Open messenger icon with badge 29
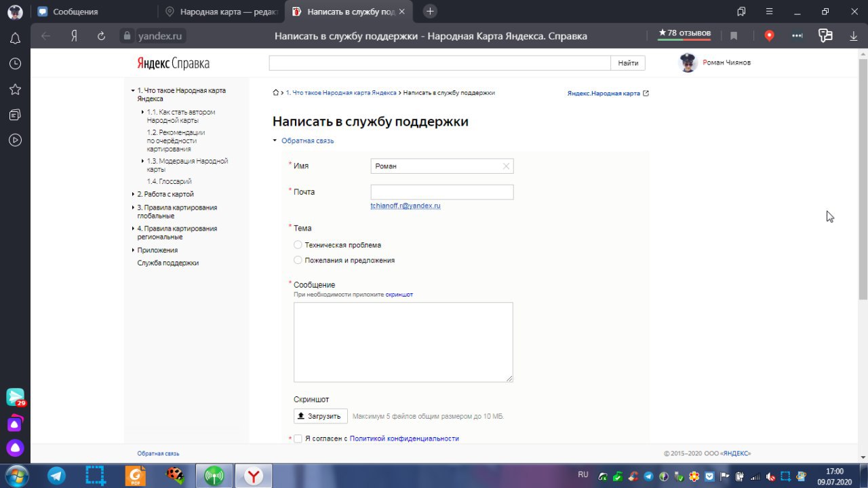This screenshot has width=868, height=488. point(15,397)
